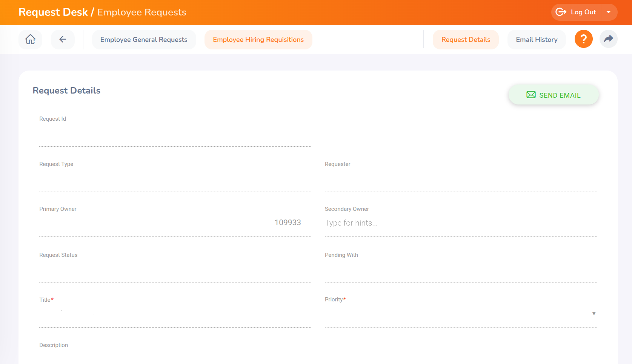Open help via orange question mark icon
This screenshot has width=632, height=364.
pyautogui.click(x=583, y=39)
